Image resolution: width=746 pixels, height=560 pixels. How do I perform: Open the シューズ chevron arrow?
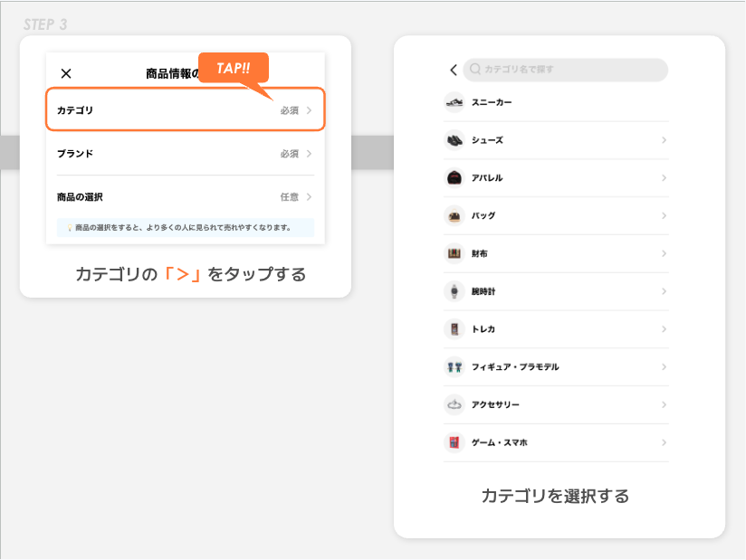click(664, 140)
